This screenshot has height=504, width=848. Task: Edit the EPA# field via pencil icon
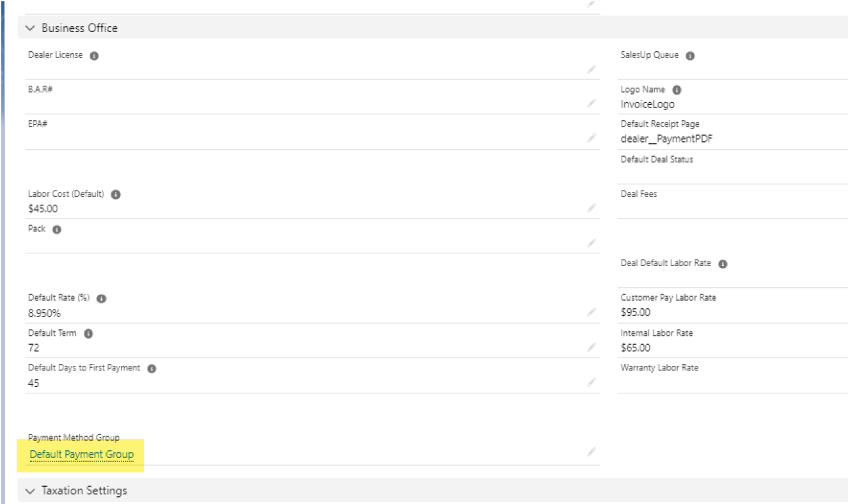(592, 138)
